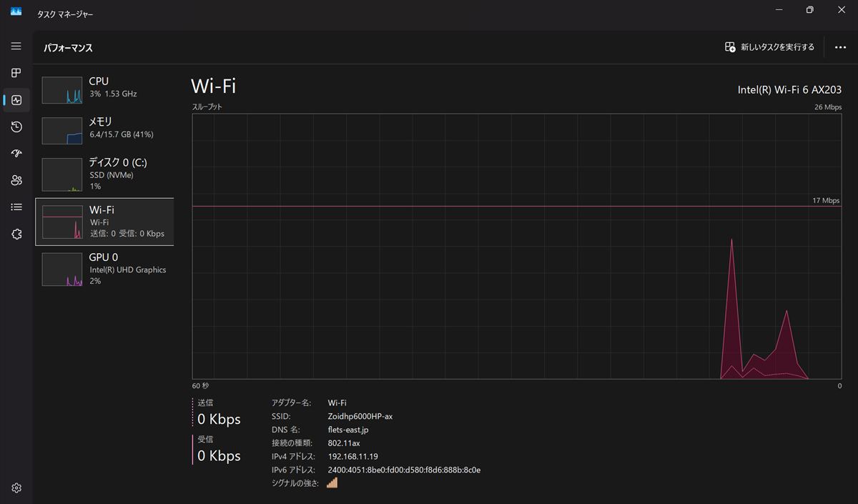Go to the Processes page icon
Screen dimensions: 858x504
[16, 73]
